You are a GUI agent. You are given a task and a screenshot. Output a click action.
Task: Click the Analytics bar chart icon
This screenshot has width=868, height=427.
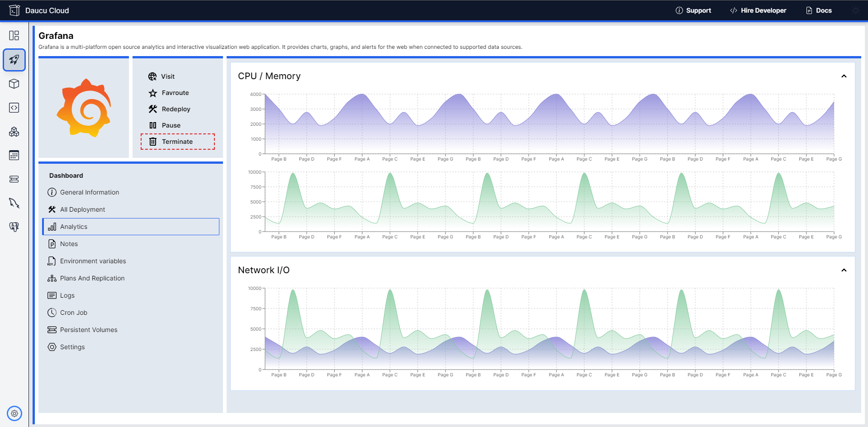tap(52, 227)
